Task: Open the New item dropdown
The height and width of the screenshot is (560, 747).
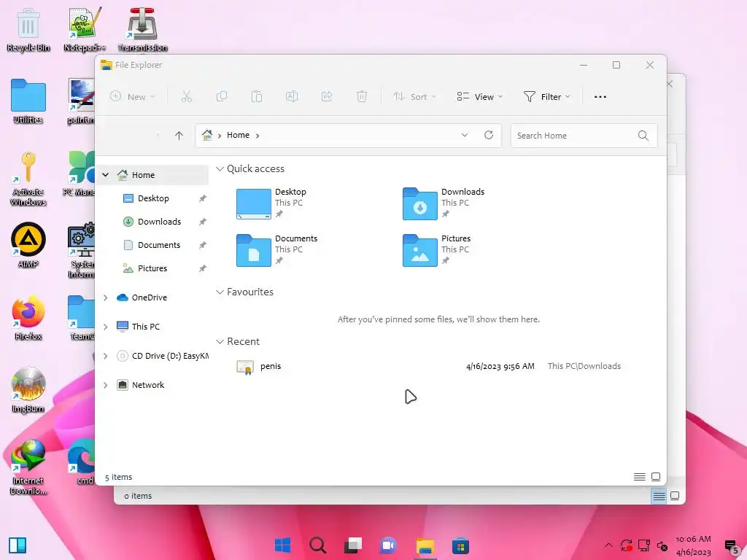Action: [133, 97]
